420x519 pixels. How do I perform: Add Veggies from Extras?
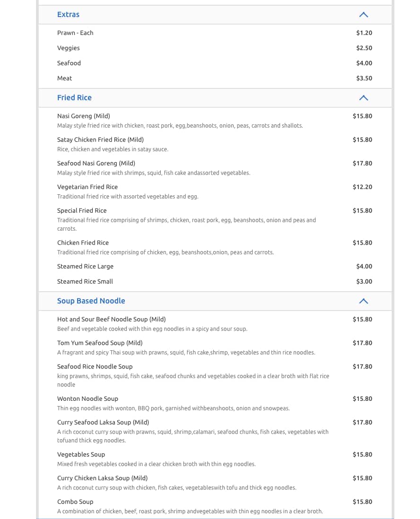click(x=68, y=48)
